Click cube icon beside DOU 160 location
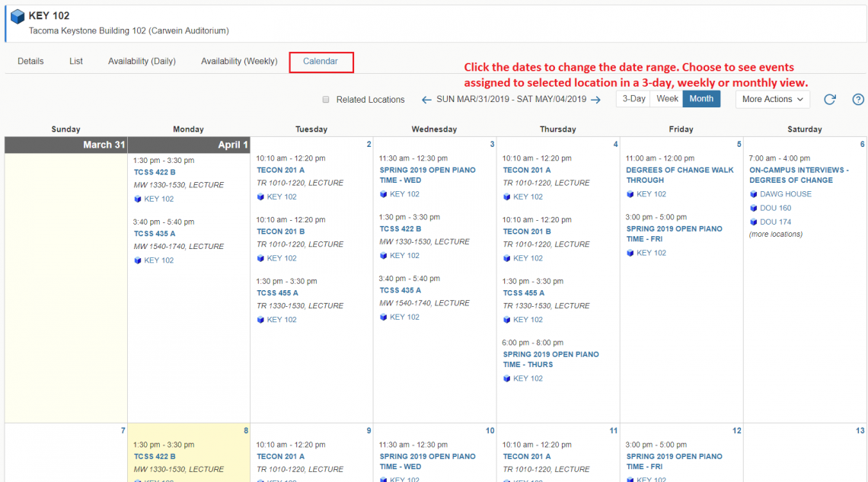 pos(753,208)
